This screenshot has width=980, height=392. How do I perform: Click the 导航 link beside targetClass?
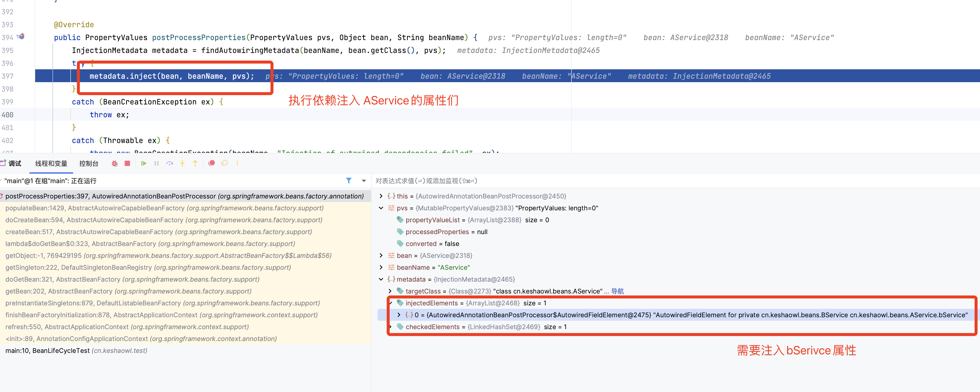coord(617,291)
